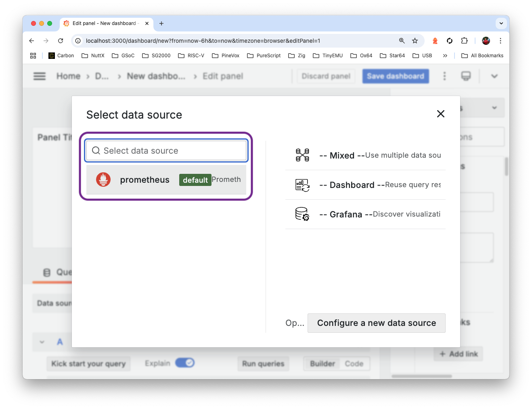Screen dimensions: 532x409
Task: Close the Select data source dialog
Action: tap(441, 114)
